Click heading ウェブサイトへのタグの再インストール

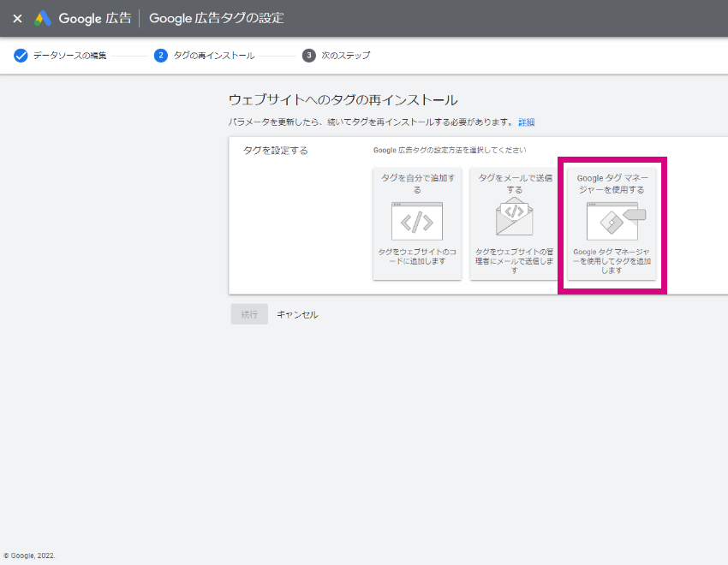343,100
